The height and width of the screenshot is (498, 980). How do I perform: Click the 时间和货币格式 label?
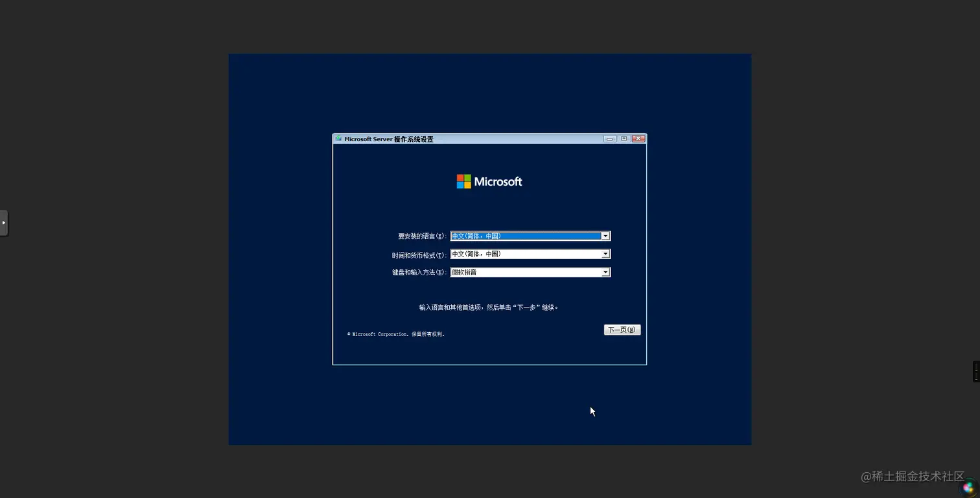point(419,255)
